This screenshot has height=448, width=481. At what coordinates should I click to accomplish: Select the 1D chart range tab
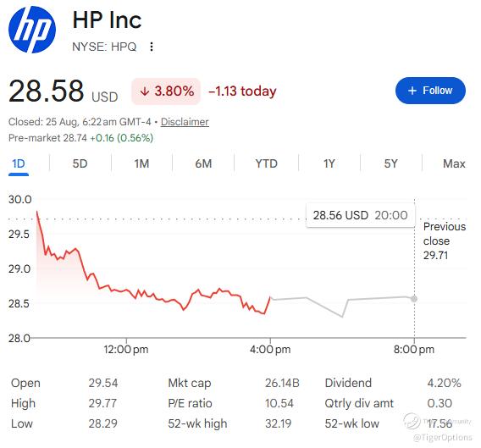pos(19,163)
